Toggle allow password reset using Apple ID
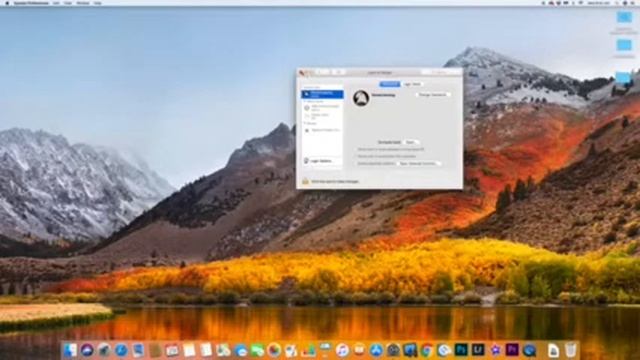The width and height of the screenshot is (640, 360). click(x=356, y=149)
